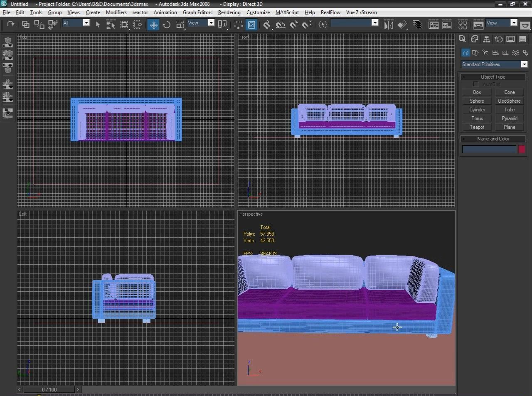Screen dimensions: 532x396
Task: Select the Select and Rotate tool
Action: pyautogui.click(x=166, y=25)
